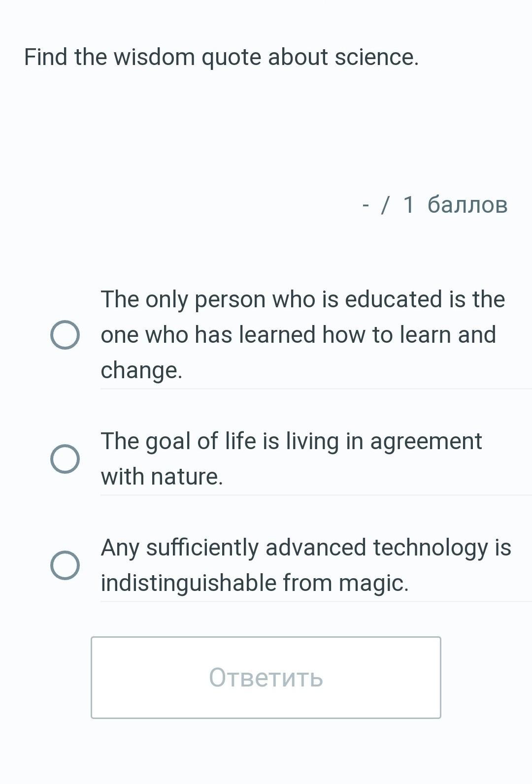532x784 pixels.
Task: Select the radio button for the educated person quote
Action: (65, 335)
